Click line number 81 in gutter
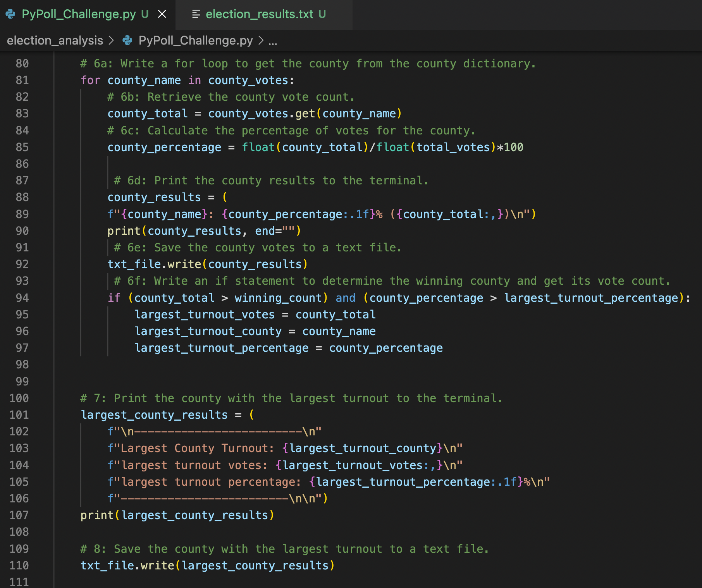Image resolution: width=702 pixels, height=588 pixels. 22,80
